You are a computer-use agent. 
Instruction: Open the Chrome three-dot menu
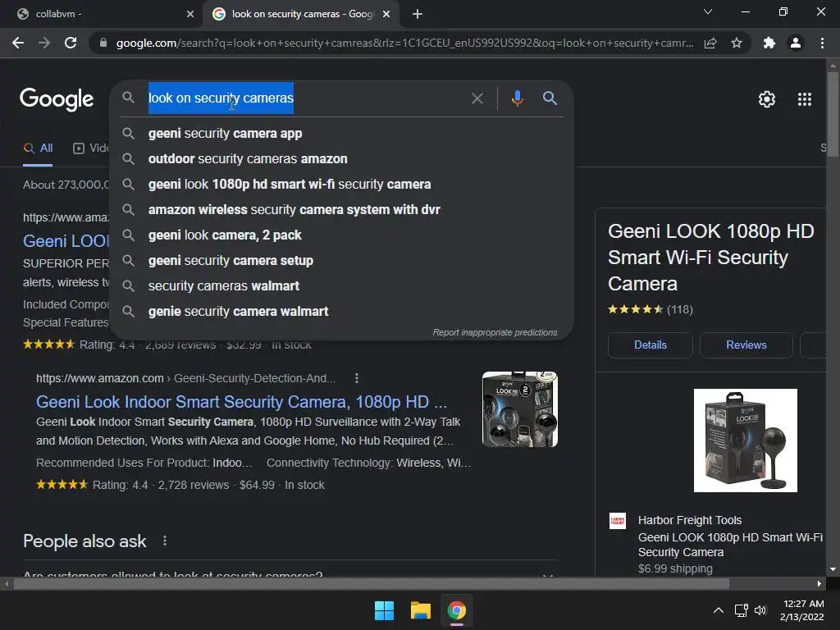(822, 43)
